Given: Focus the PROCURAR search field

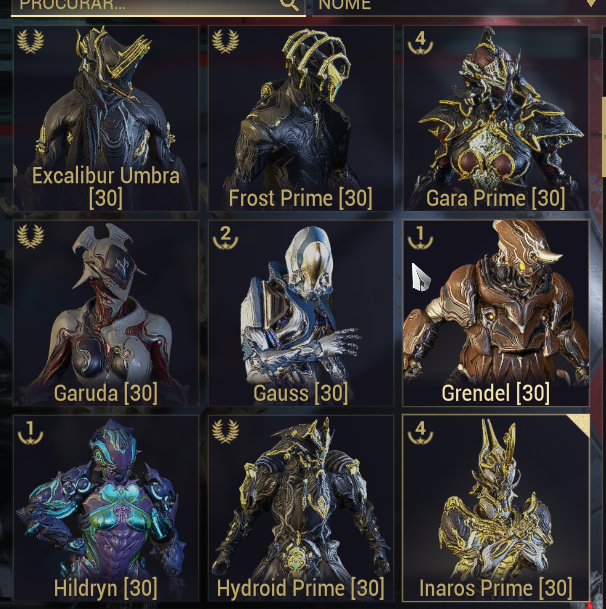Looking at the screenshot, I should click(158, 7).
